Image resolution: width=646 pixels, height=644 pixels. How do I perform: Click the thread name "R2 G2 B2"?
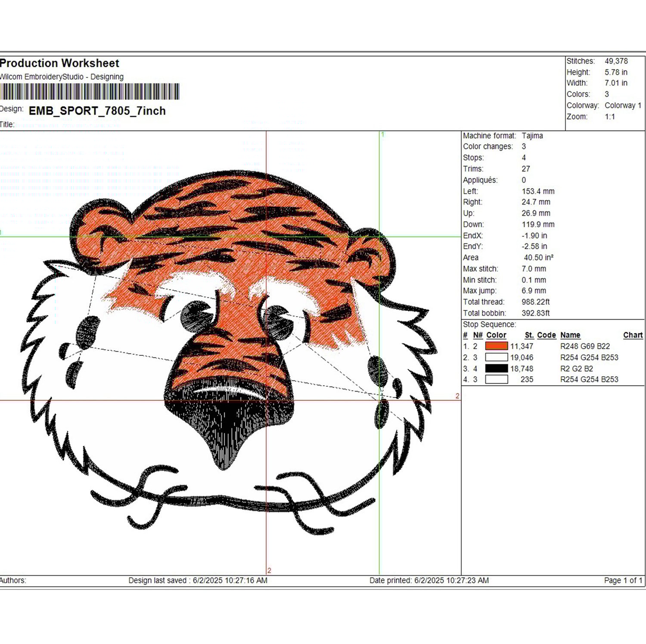577,369
